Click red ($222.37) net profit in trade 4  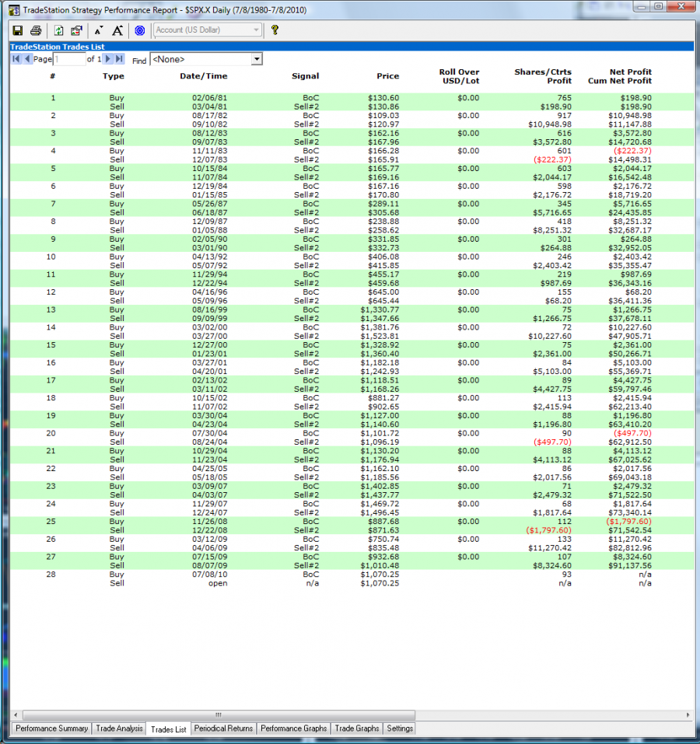632,151
